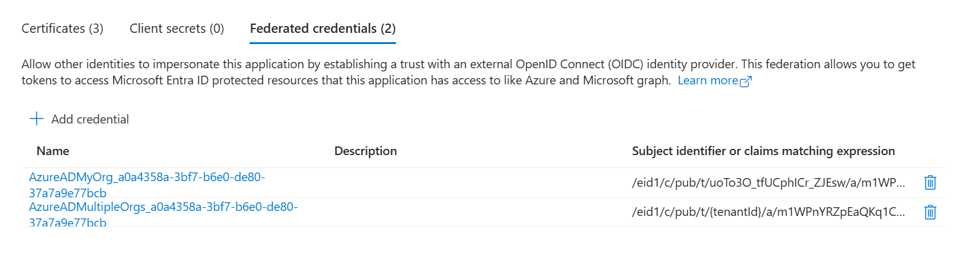Click the subject identifier containing {tenantId}

[x=768, y=212]
